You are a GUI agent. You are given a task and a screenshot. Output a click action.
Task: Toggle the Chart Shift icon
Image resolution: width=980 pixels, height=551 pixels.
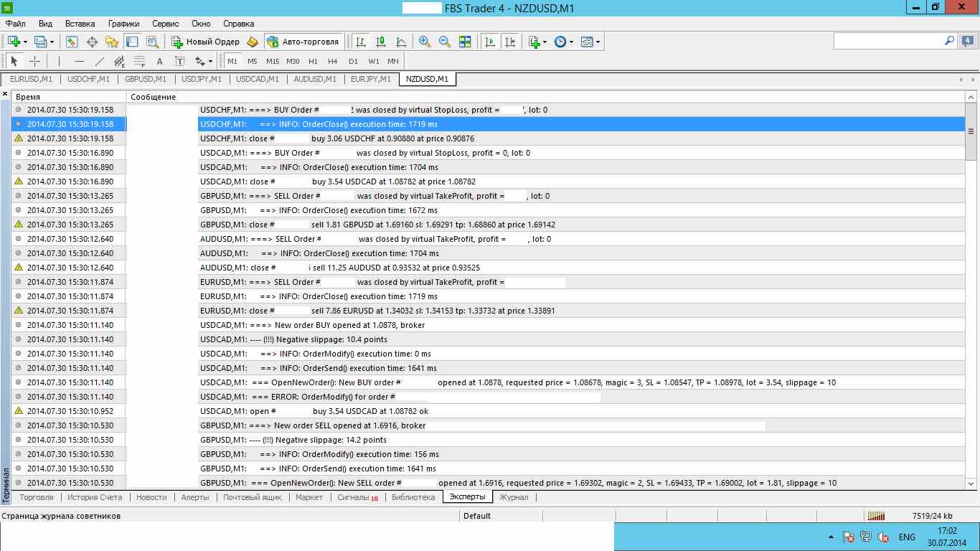click(x=511, y=42)
